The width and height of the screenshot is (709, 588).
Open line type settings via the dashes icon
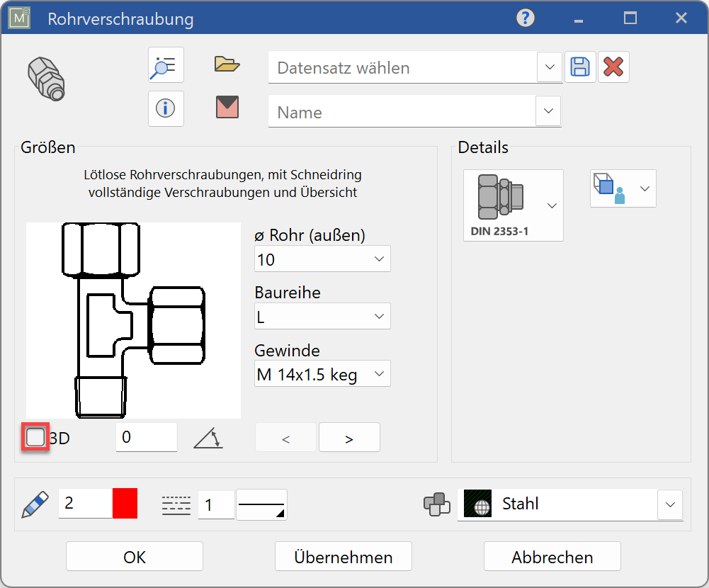point(174,504)
